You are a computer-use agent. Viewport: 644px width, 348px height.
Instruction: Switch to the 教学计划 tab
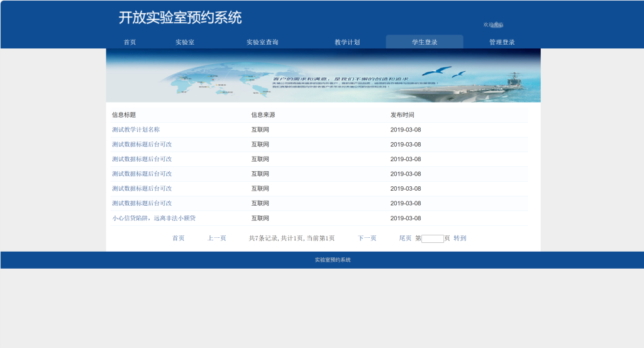coord(347,42)
